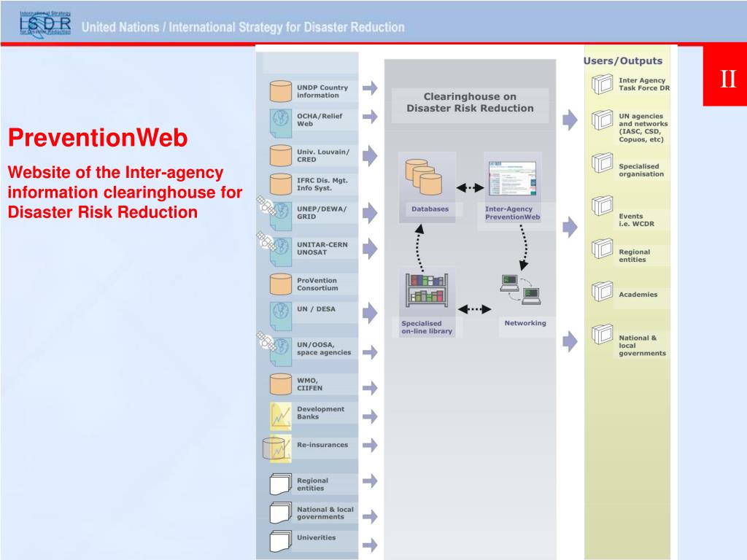This screenshot has height=560, width=747.
Task: Click the Clearinghouse on Disaster Risk Reduction heading
Action: pyautogui.click(x=470, y=102)
